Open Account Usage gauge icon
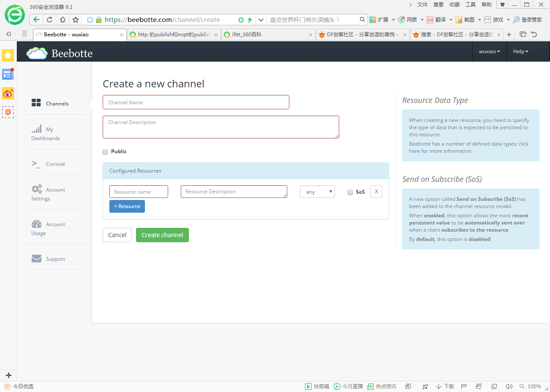The width and height of the screenshot is (550, 392). [x=37, y=224]
